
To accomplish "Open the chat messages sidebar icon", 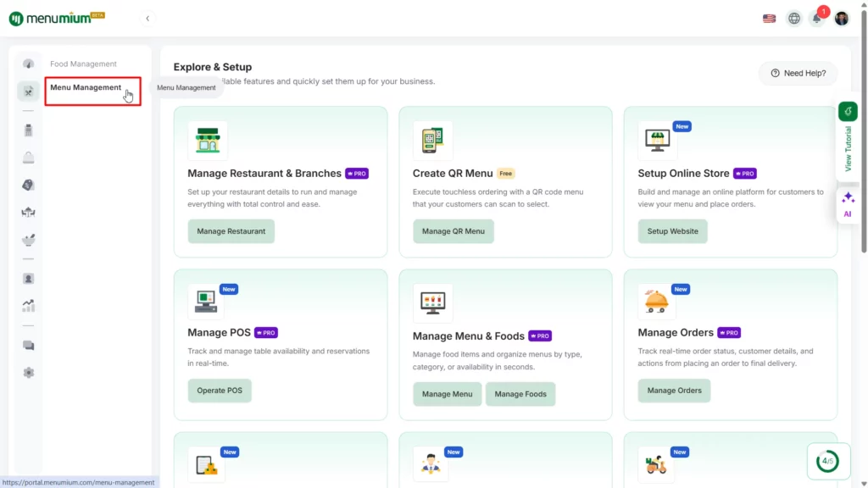I will tap(28, 346).
